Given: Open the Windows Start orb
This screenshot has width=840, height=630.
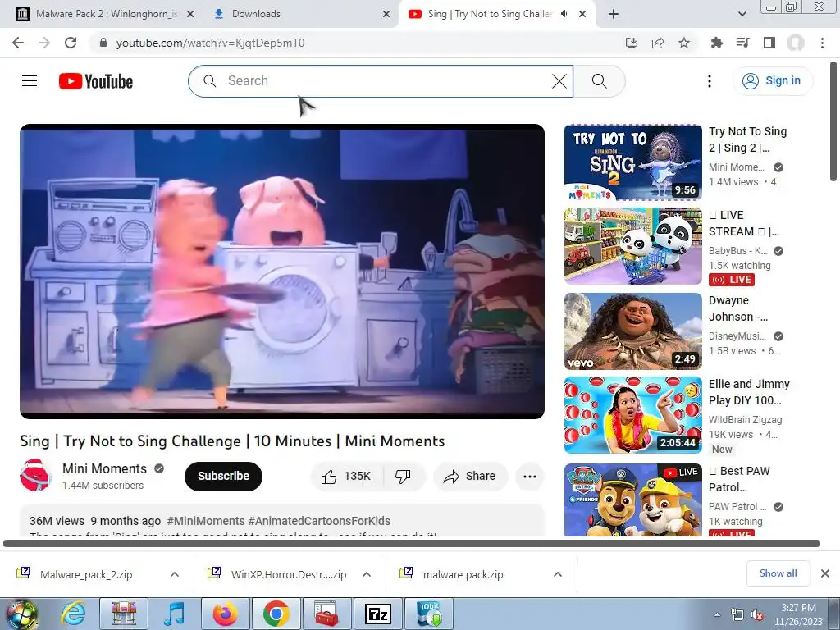Looking at the screenshot, I should pyautogui.click(x=21, y=614).
